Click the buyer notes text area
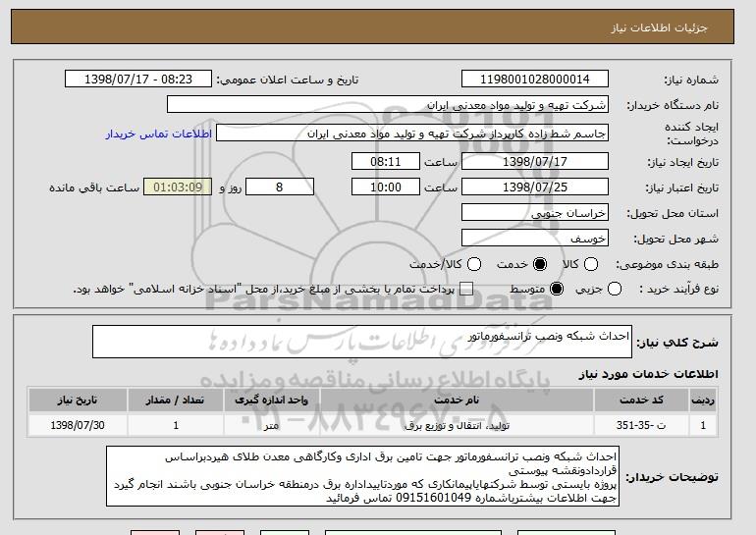Image resolution: width=756 pixels, height=535 pixels. (362, 476)
